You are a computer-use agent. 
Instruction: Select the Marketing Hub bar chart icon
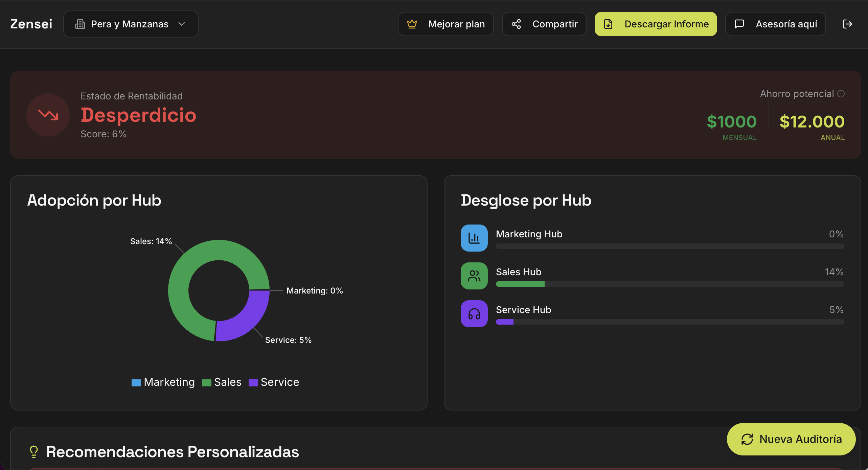click(x=474, y=238)
